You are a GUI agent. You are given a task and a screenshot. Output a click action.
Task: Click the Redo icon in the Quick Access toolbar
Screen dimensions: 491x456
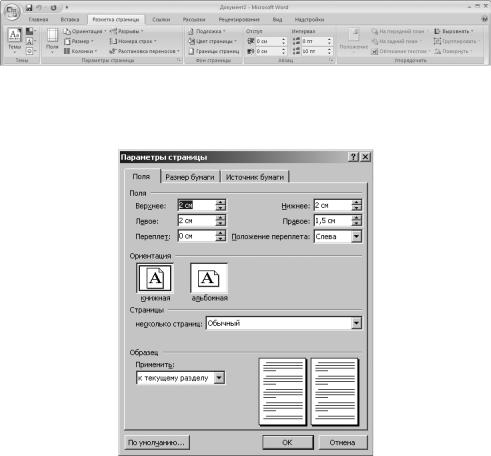(x=53, y=7)
